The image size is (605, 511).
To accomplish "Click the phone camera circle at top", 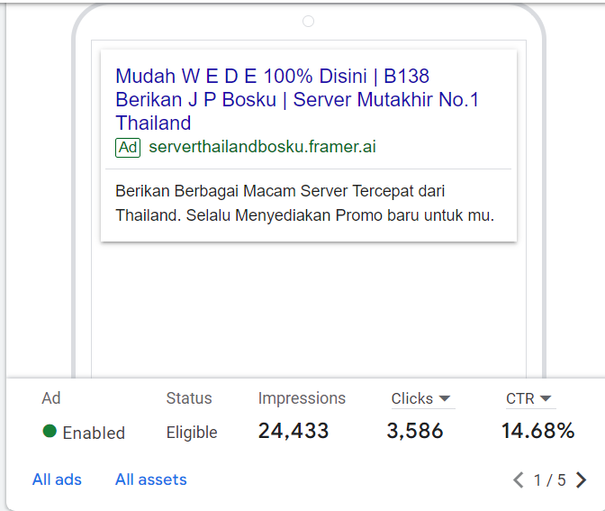I will (308, 21).
